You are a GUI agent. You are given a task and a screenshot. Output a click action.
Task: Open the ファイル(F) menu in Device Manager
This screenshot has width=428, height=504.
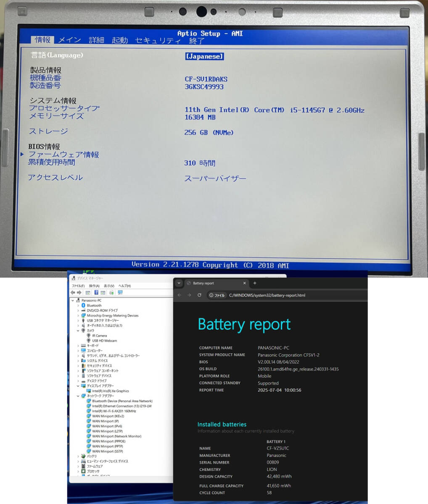pyautogui.click(x=78, y=286)
